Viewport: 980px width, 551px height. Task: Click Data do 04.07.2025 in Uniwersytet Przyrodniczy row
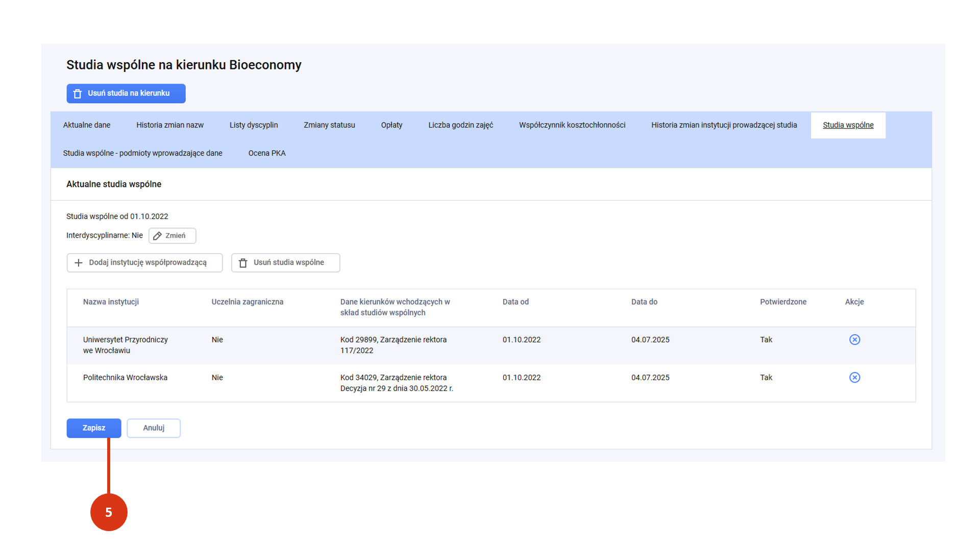pos(650,340)
